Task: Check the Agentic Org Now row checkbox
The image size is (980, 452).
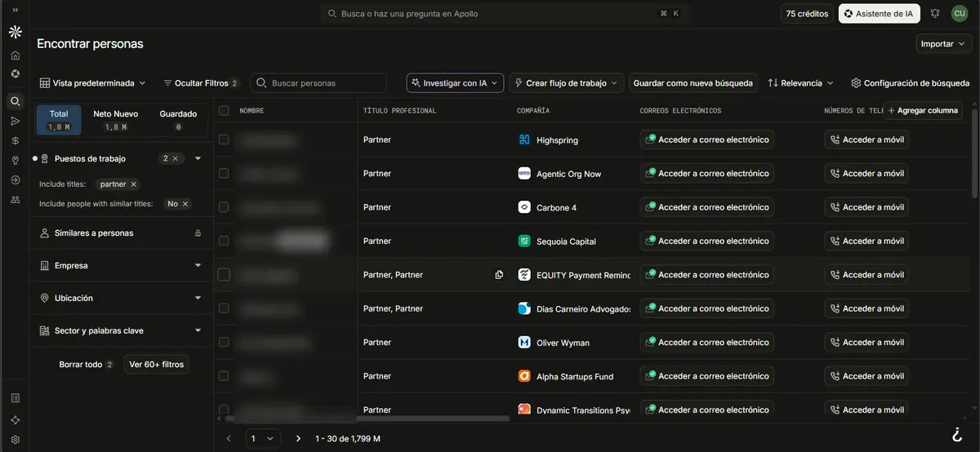Action: pos(224,174)
